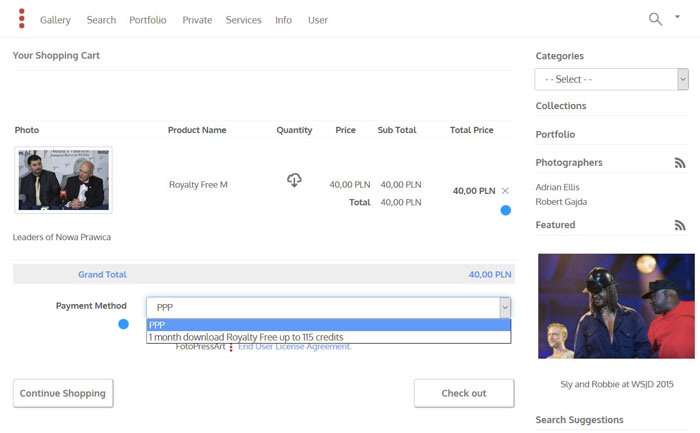Click the cloud download icon for Royalty Free M
The width and height of the screenshot is (700, 433).
click(294, 180)
